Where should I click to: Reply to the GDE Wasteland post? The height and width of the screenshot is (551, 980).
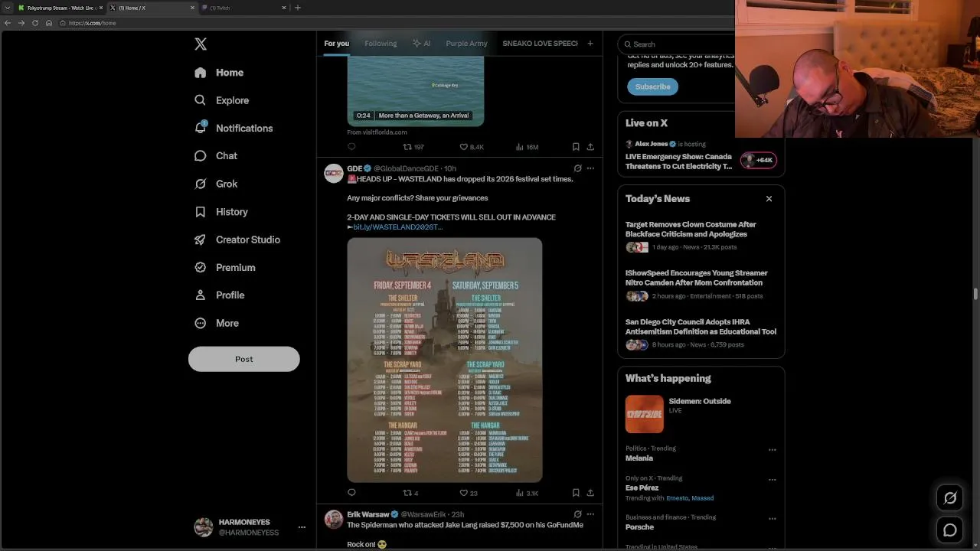coord(351,493)
